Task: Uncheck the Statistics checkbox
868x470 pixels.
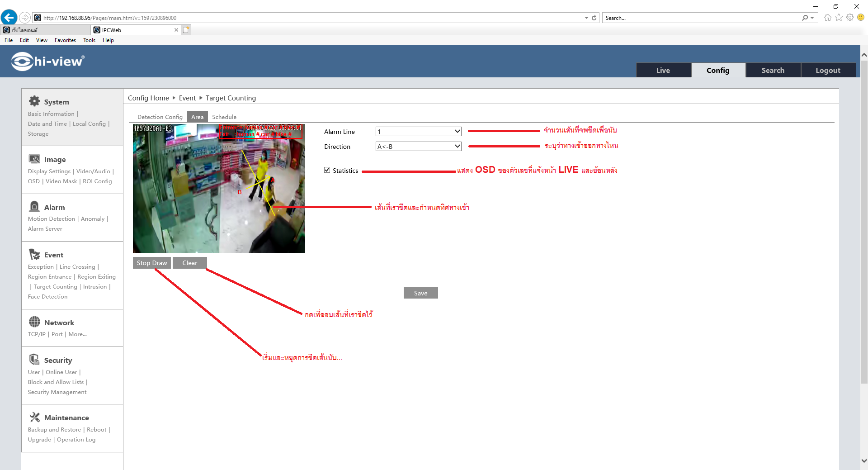Action: 327,170
